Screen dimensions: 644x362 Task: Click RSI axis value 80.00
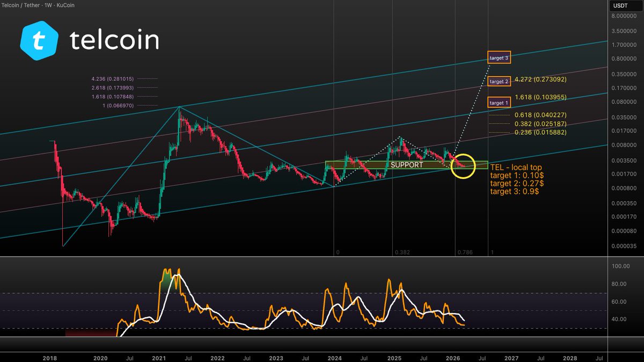coord(620,284)
